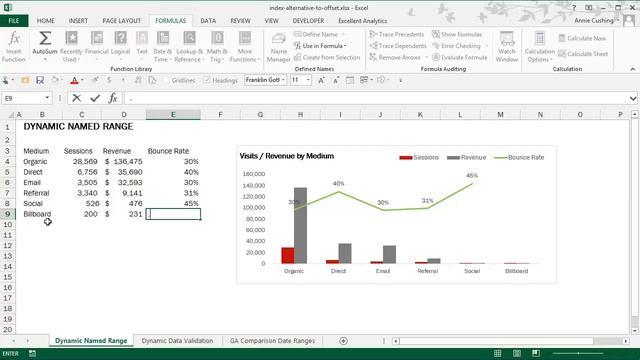Viewport: 640px width, 360px height.
Task: Open the Name Manager
Action: (278, 47)
